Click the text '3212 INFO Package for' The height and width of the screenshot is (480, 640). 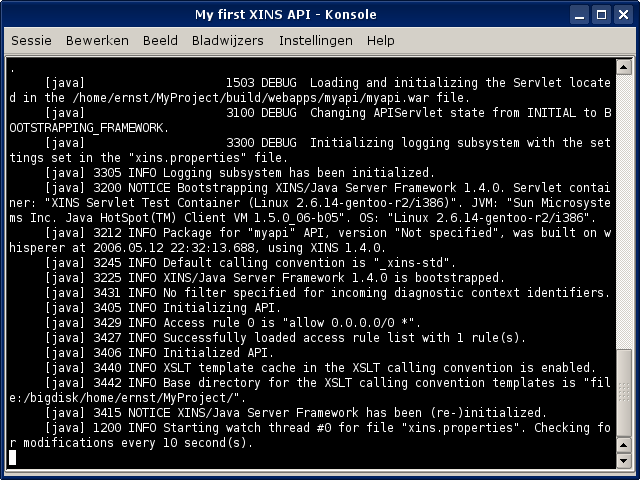point(167,233)
